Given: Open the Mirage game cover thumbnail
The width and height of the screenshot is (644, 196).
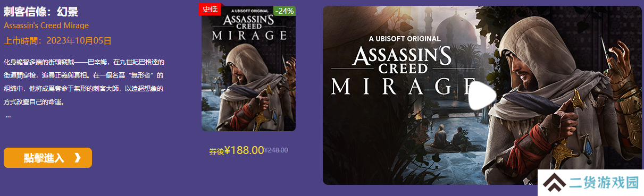Looking at the screenshot, I should (248, 68).
